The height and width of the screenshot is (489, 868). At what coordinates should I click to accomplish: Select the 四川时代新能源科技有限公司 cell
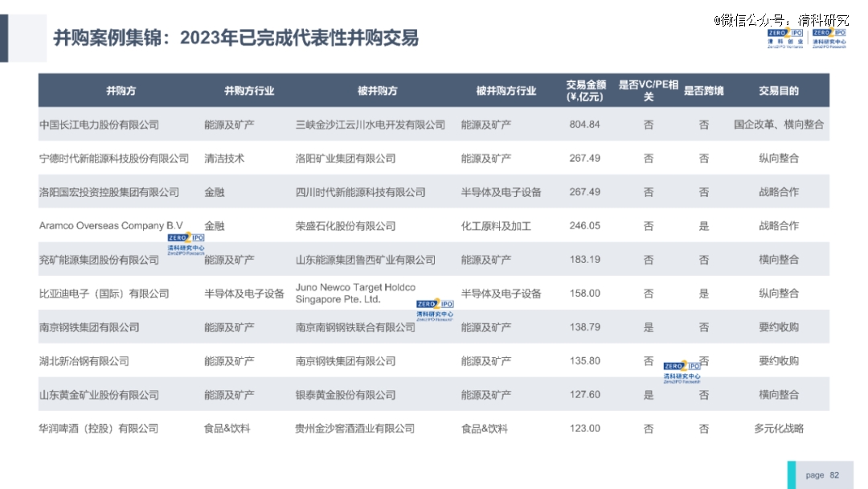coord(360,192)
